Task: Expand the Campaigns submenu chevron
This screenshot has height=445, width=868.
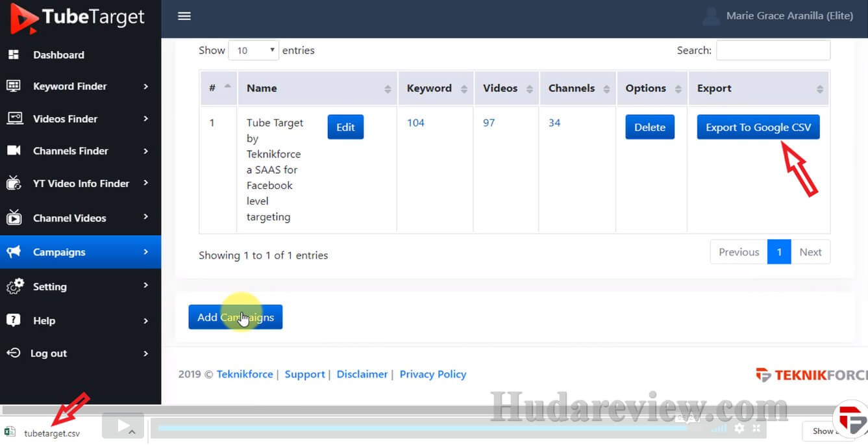Action: (145, 252)
